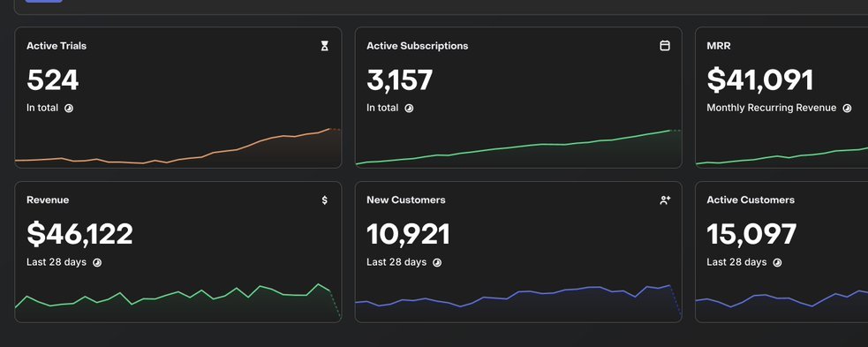Click info icon beside Revenue 'Last 28 days'
The image size is (868, 347).
coord(97,262)
